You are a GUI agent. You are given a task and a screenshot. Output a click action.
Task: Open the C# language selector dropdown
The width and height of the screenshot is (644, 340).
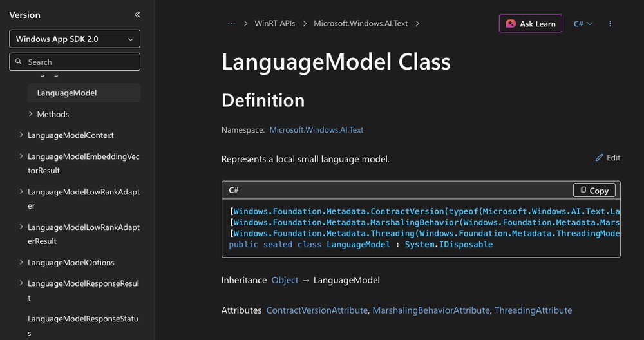coord(583,24)
